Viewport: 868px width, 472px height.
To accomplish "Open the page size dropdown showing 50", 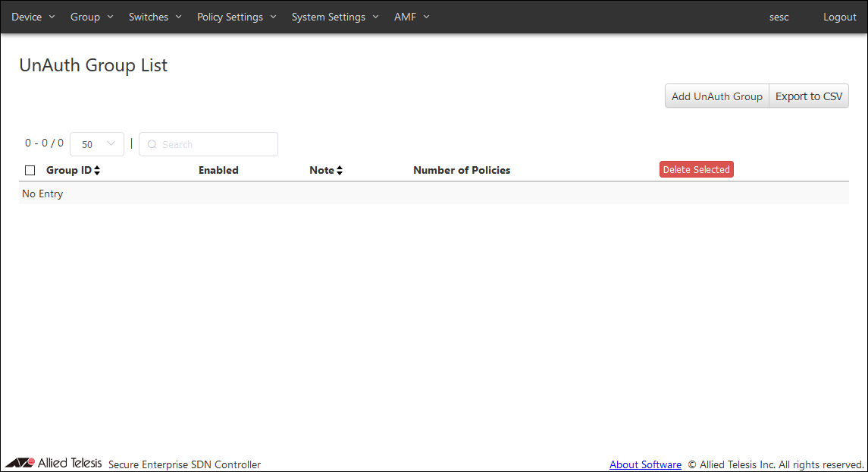I will [x=97, y=144].
